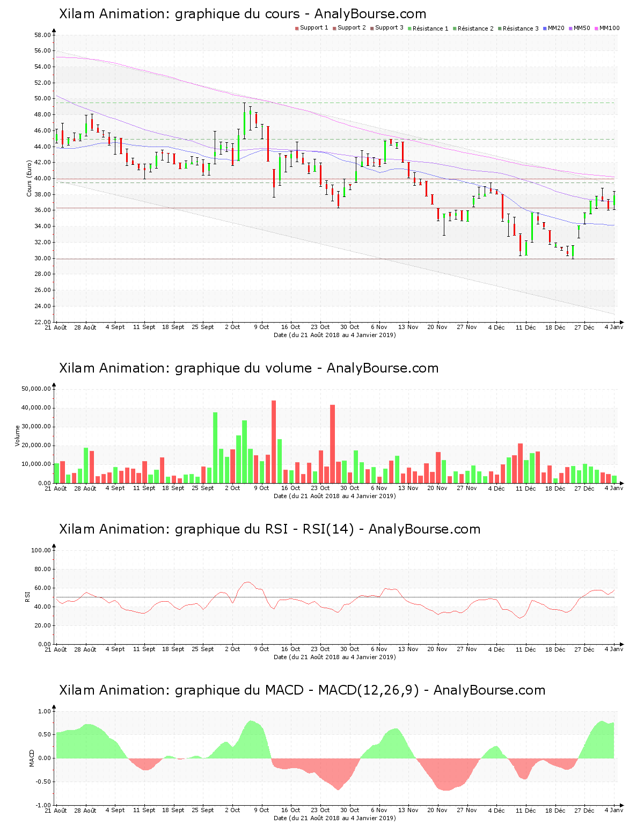The image size is (644, 832).
Task: Click the 50,000.00 volume axis value
Action: pos(36,389)
